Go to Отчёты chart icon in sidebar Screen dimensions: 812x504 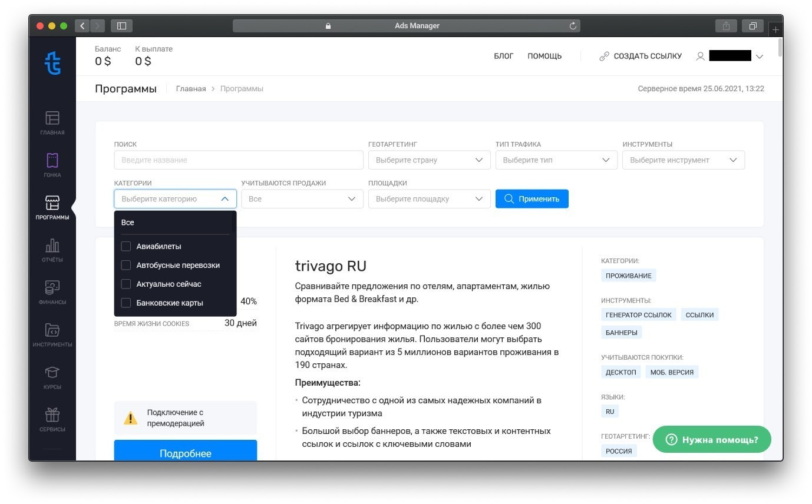pos(52,246)
